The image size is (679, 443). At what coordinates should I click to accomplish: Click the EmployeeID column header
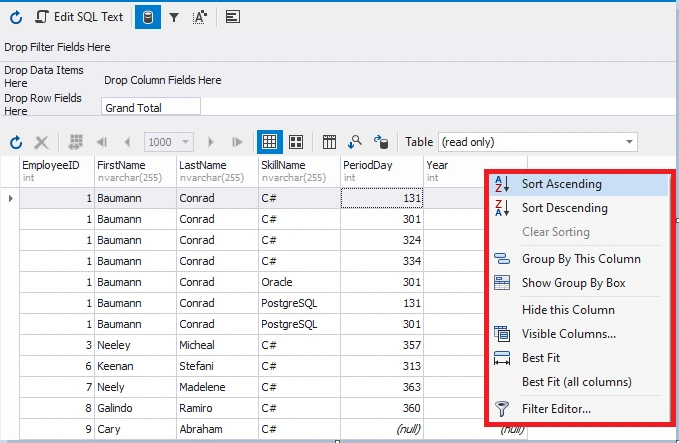[57, 171]
